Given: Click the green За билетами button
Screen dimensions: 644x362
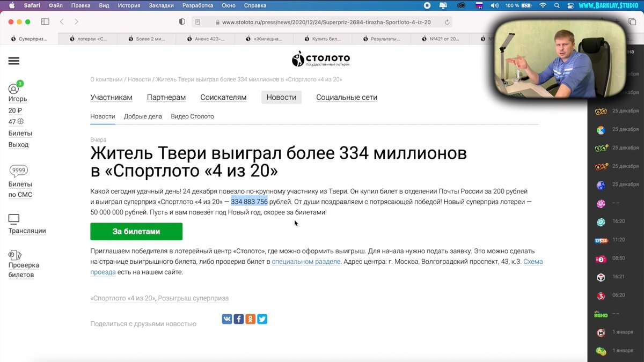Looking at the screenshot, I should (136, 231).
